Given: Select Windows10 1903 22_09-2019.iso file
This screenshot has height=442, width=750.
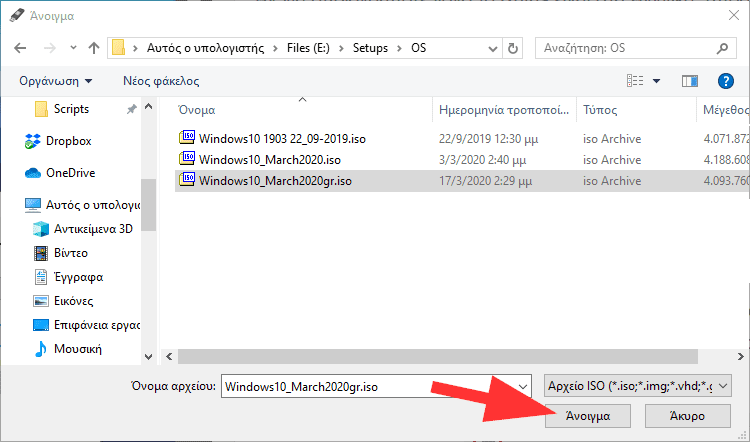Looking at the screenshot, I should click(282, 139).
